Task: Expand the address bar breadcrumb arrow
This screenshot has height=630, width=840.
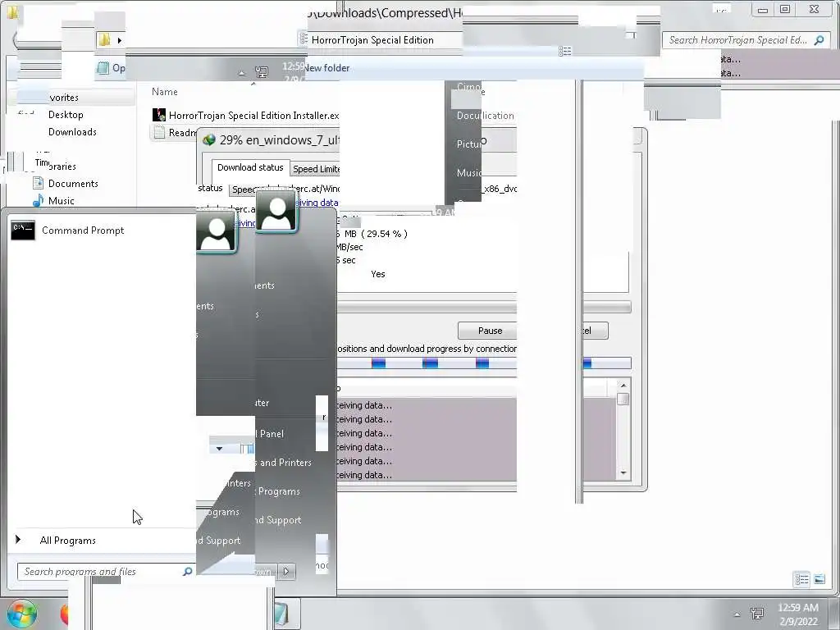Action: tap(120, 40)
